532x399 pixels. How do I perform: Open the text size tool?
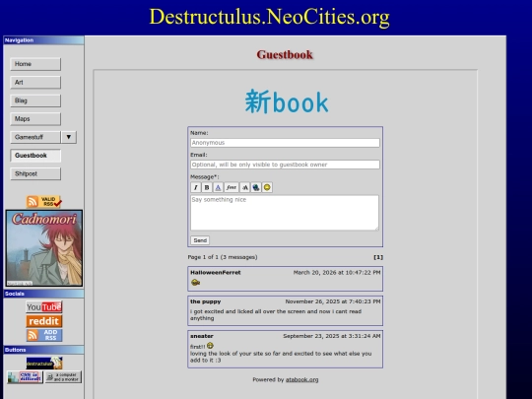click(x=244, y=187)
